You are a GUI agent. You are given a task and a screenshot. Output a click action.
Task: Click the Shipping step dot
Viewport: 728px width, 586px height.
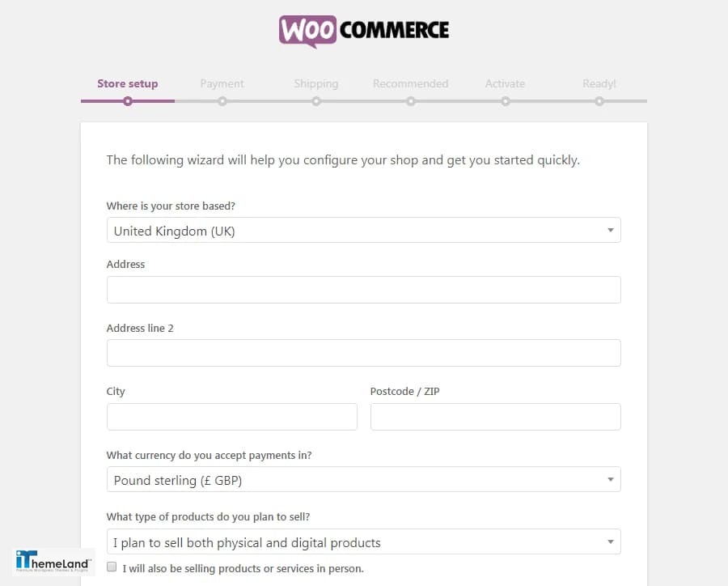(316, 101)
